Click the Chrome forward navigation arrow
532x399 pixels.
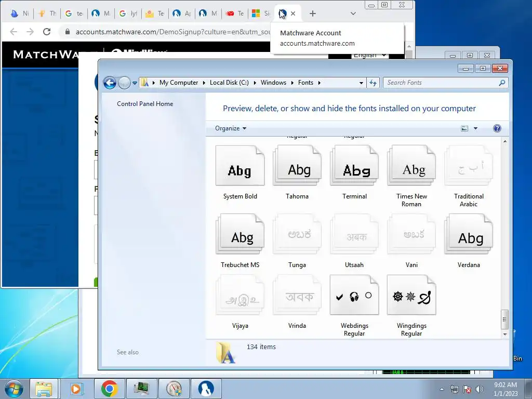[30, 32]
